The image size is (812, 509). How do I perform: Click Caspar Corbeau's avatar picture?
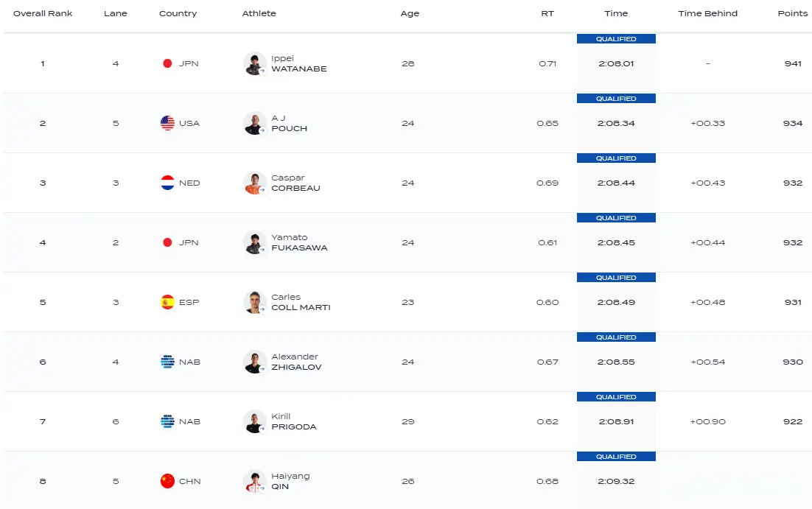(x=254, y=183)
